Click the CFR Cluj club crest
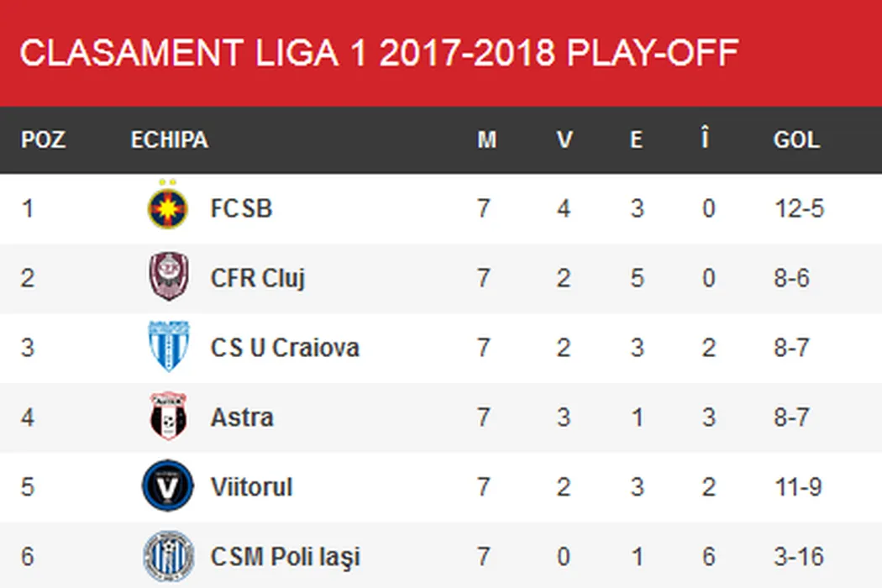 [168, 277]
